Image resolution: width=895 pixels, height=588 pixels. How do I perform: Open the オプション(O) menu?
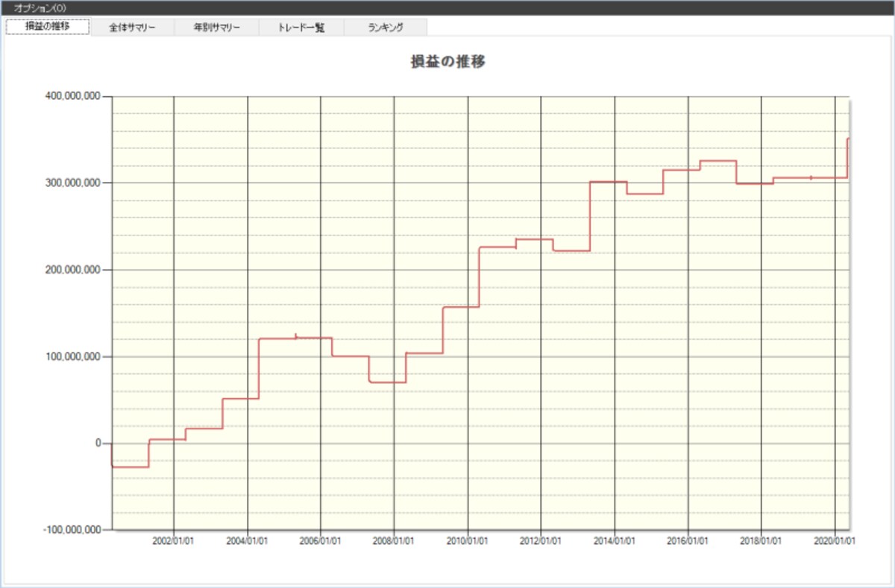pos(40,7)
